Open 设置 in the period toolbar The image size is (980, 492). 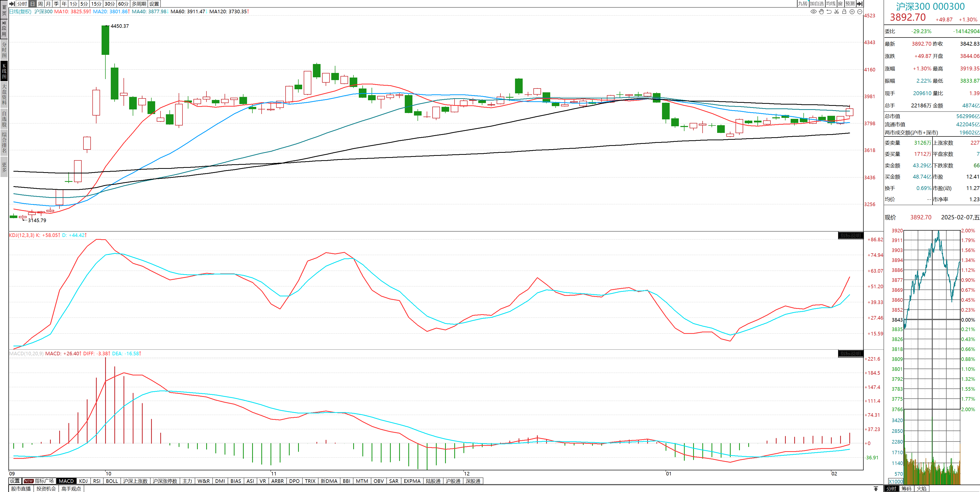[x=154, y=4]
